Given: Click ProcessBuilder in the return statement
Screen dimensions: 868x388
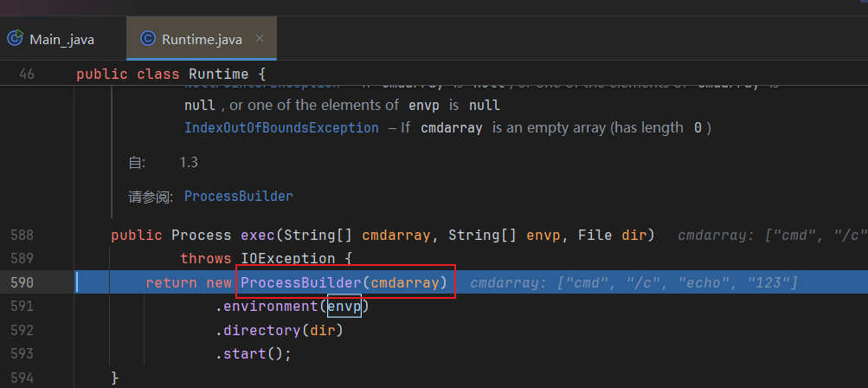Looking at the screenshot, I should coord(300,282).
